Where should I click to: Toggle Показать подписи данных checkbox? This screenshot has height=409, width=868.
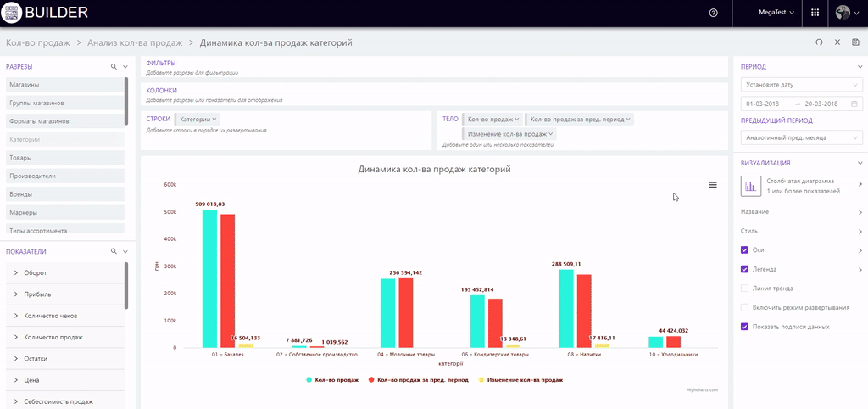(744, 327)
